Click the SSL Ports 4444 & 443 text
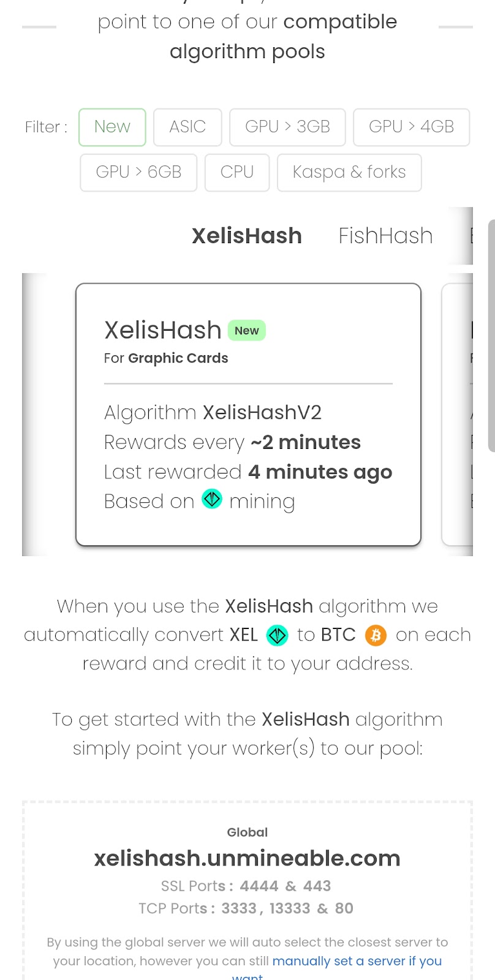The image size is (495, 980). click(x=246, y=886)
